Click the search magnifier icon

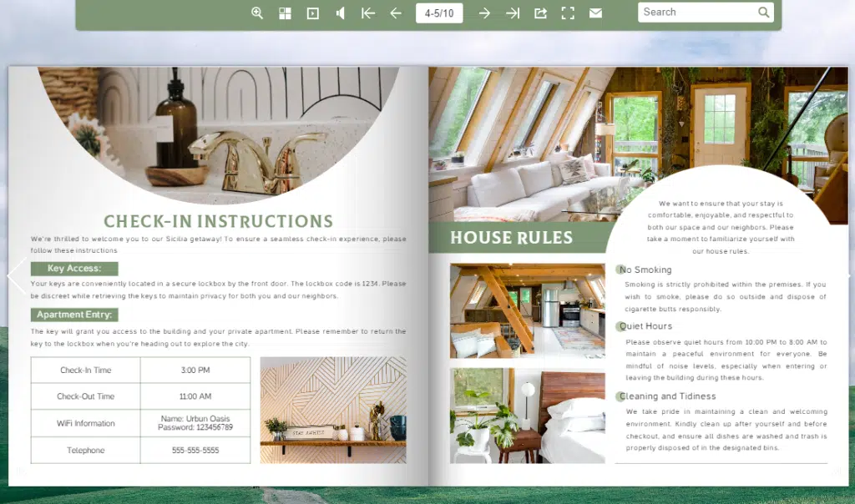coord(763,13)
